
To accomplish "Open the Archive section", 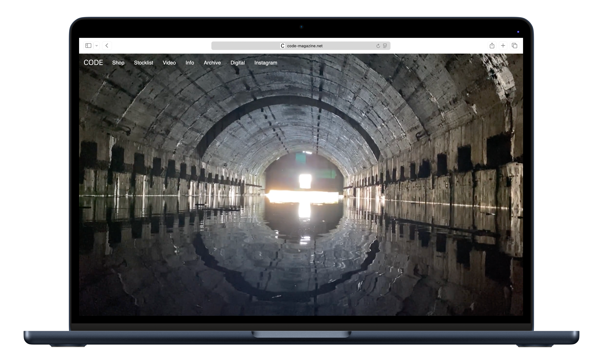I will pyautogui.click(x=212, y=63).
